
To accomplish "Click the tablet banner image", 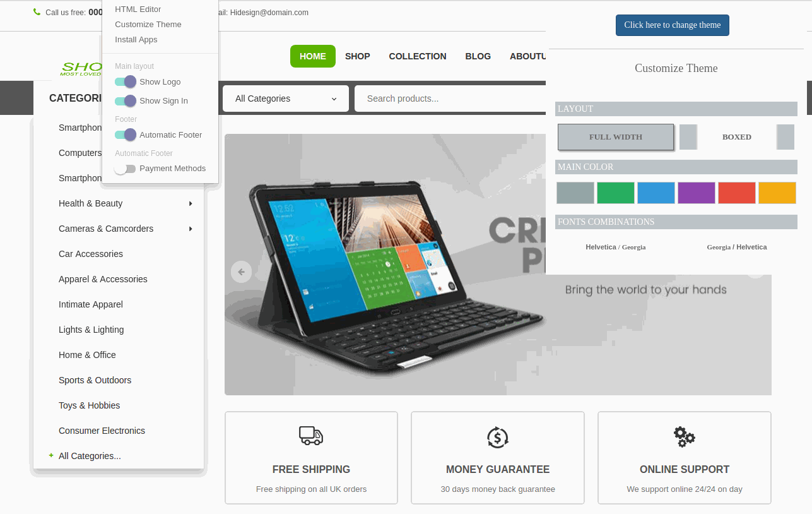I will (x=498, y=264).
